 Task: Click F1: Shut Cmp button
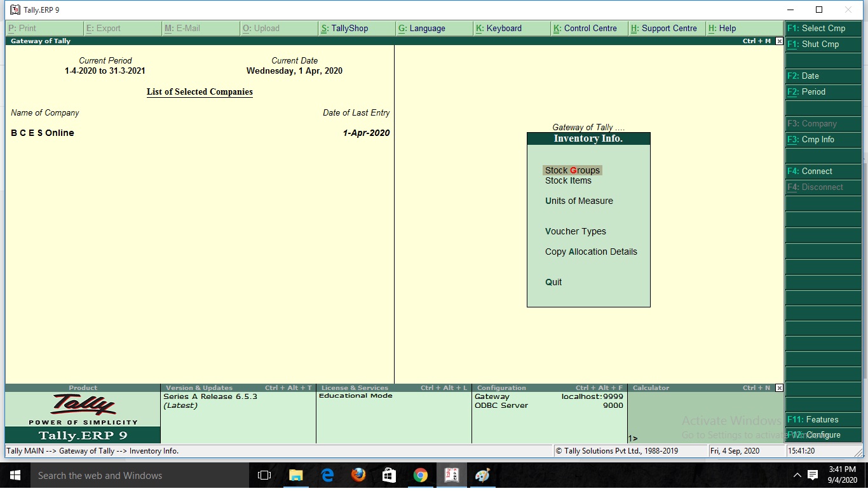tap(824, 44)
